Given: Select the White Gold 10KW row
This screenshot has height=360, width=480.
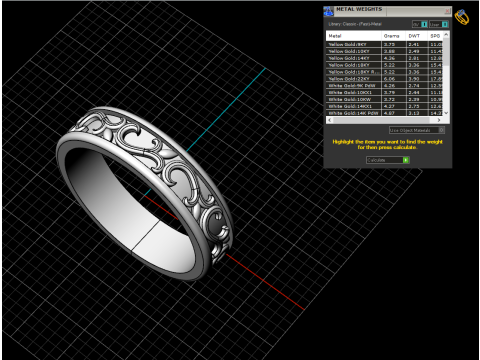Looking at the screenshot, I should pos(384,99).
